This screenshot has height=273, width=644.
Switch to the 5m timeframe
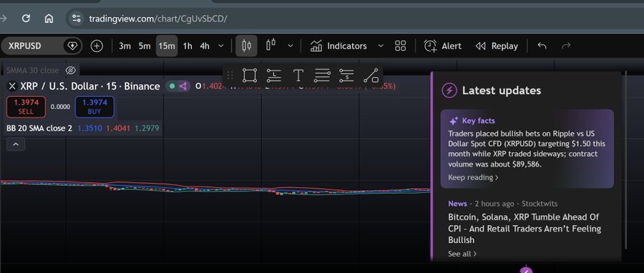click(144, 46)
